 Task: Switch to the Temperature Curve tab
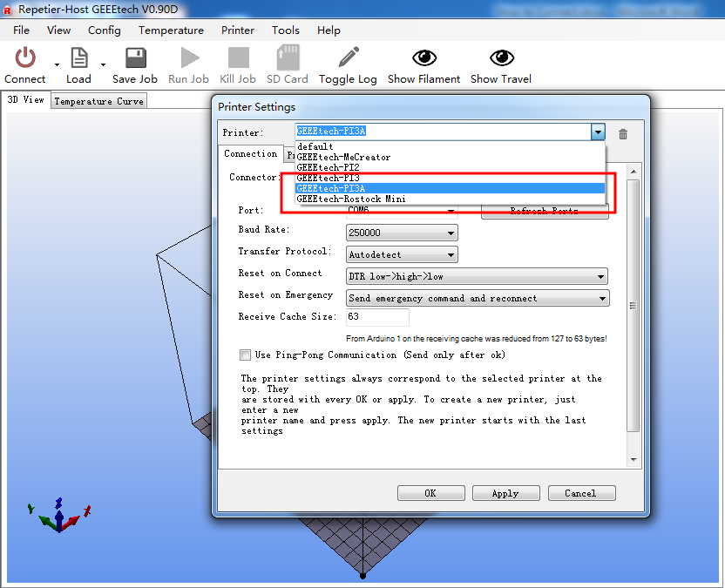point(99,101)
